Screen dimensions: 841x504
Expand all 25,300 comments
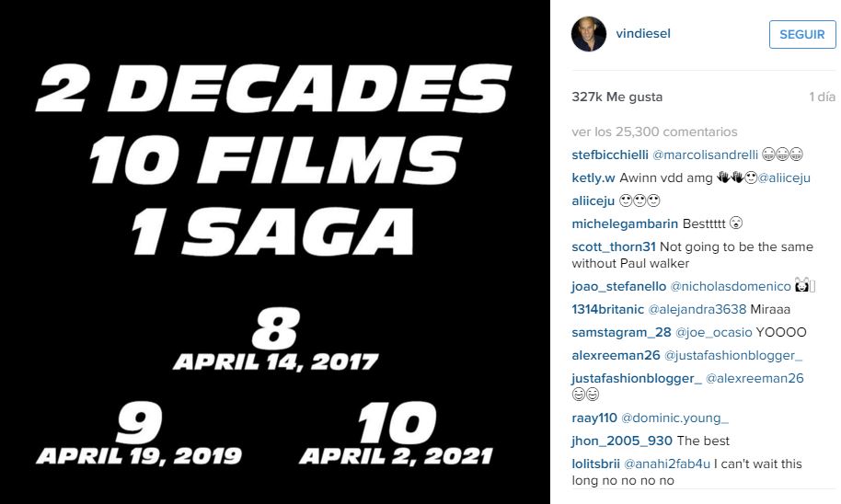(654, 132)
